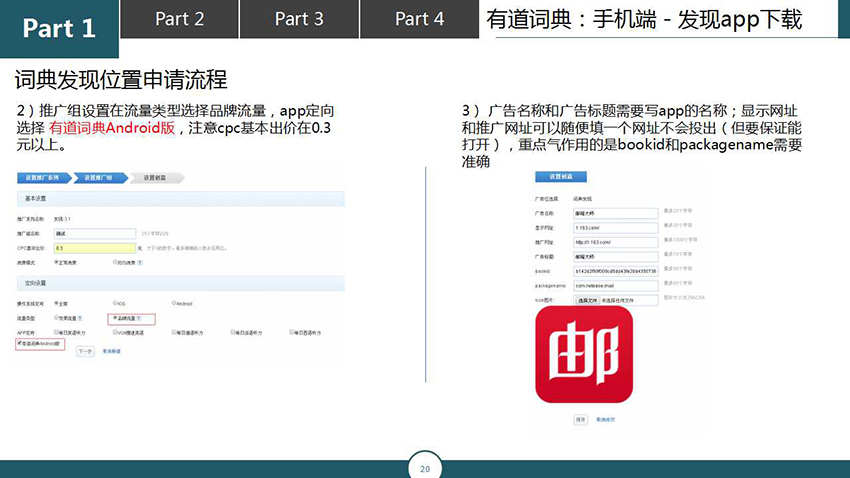This screenshot has height=478, width=850.
Task: Click the packagename field with com.netease.mail
Action: [616, 286]
